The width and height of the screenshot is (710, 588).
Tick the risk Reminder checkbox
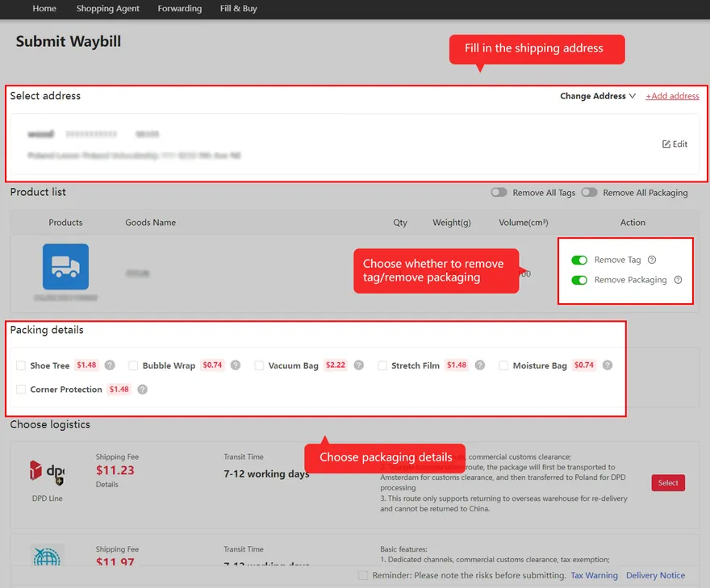[363, 575]
